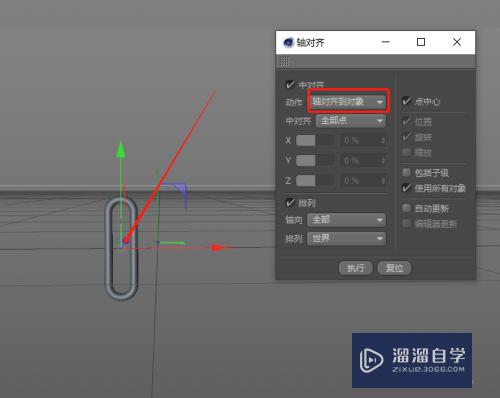Click the X value stepper arrows
This screenshot has width=500, height=398.
(383, 140)
